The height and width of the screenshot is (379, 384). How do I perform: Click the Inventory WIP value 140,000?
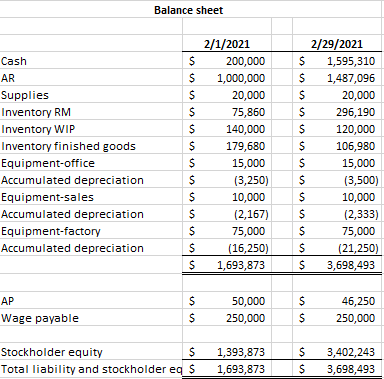pos(246,129)
